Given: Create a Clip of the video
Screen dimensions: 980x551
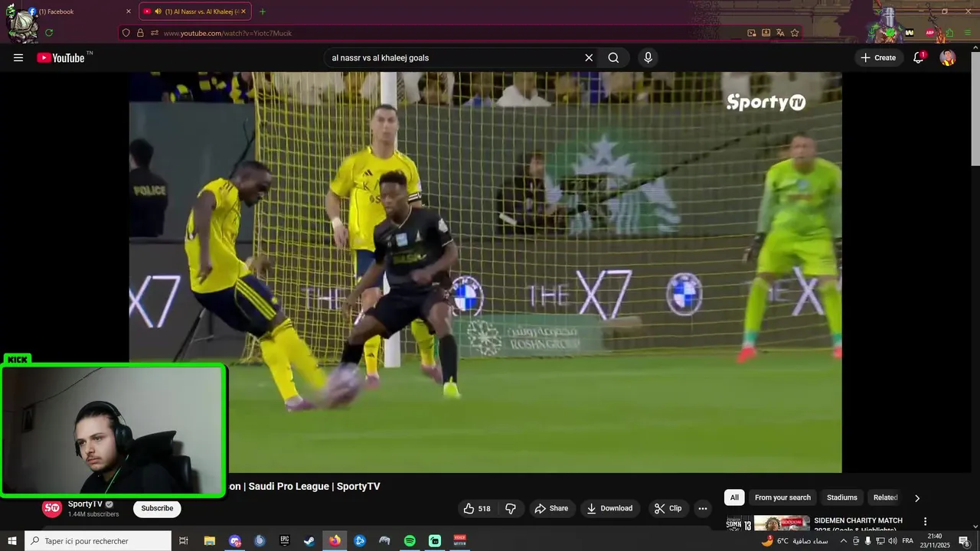Looking at the screenshot, I should click(x=668, y=508).
